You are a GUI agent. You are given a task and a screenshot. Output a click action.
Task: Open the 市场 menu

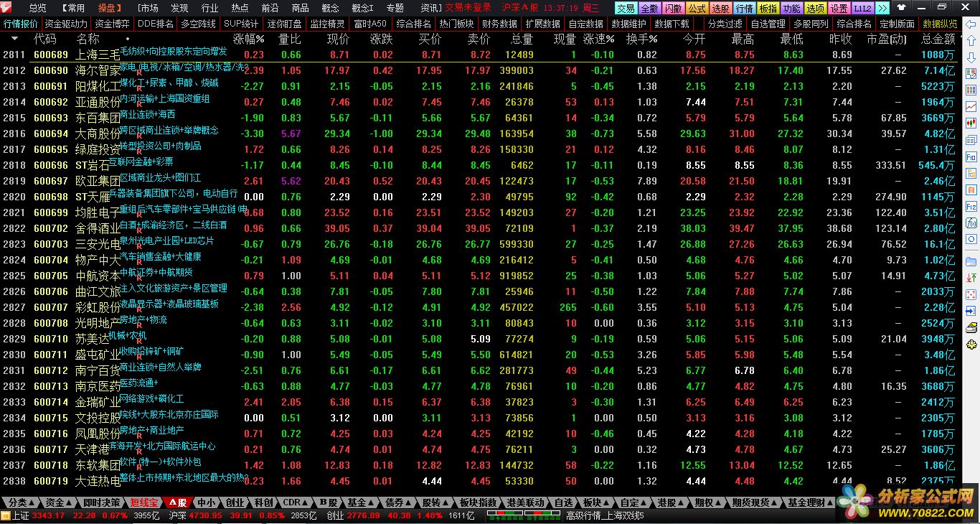(147, 8)
